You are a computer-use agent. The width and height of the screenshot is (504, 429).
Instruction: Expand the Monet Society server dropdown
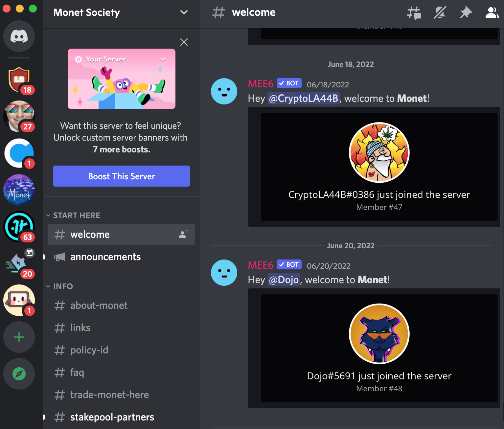[x=184, y=12]
